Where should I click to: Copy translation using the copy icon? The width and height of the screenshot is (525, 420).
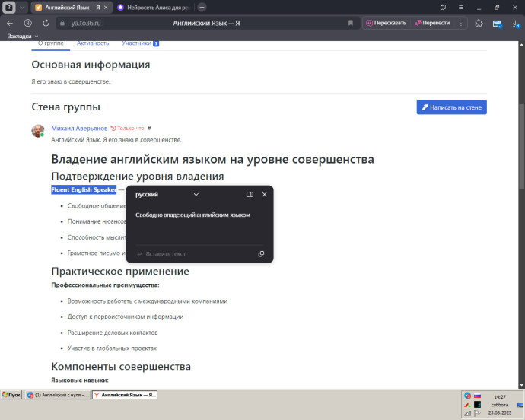261,254
